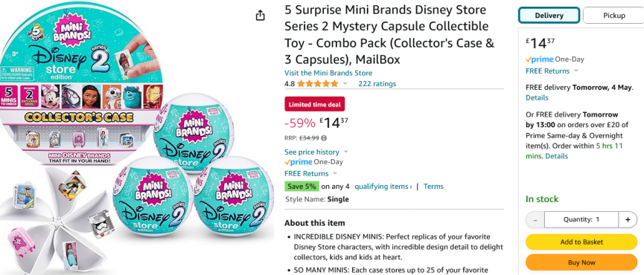Select the Delivery option tab

click(549, 16)
